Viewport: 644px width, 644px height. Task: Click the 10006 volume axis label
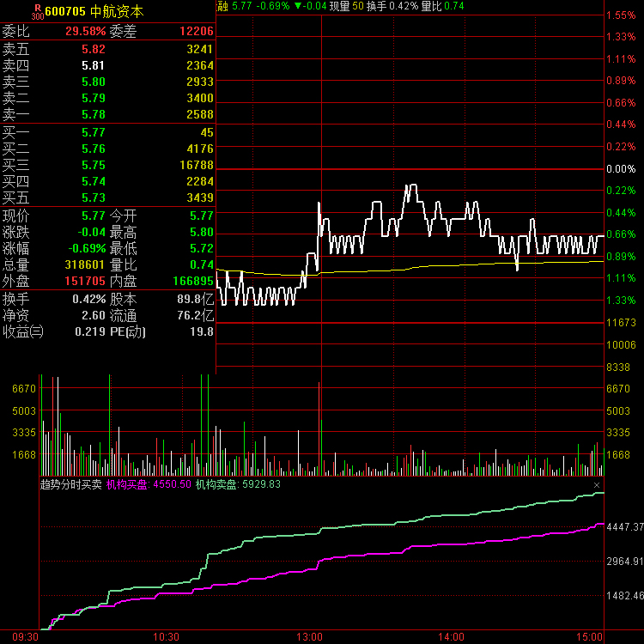click(621, 345)
